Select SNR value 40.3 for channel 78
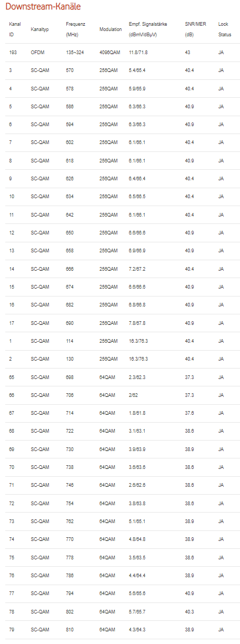 pos(189,611)
